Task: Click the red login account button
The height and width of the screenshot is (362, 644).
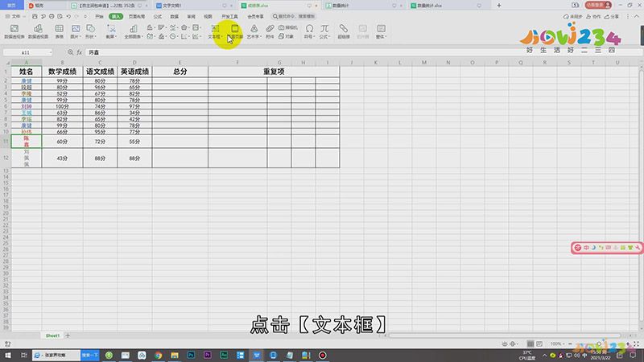Action: pyautogui.click(x=598, y=5)
